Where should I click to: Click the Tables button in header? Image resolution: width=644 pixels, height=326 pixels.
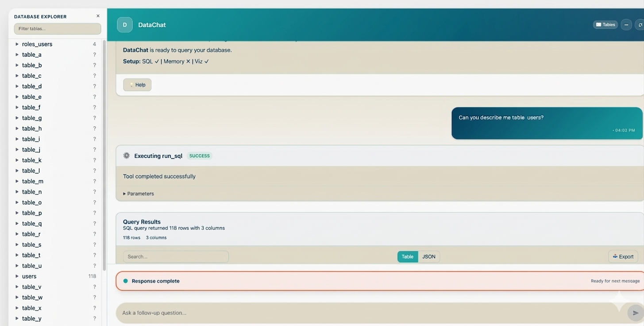pos(605,25)
